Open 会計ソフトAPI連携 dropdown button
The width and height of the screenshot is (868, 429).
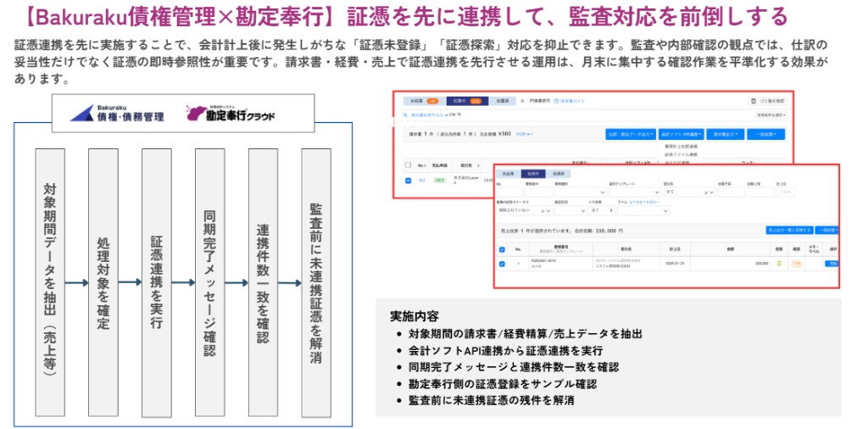coord(681,135)
